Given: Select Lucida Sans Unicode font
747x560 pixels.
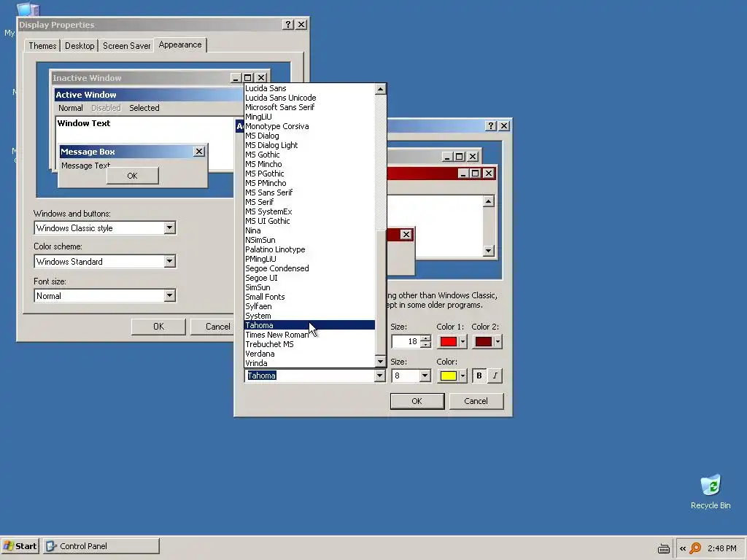Looking at the screenshot, I should [x=309, y=98].
